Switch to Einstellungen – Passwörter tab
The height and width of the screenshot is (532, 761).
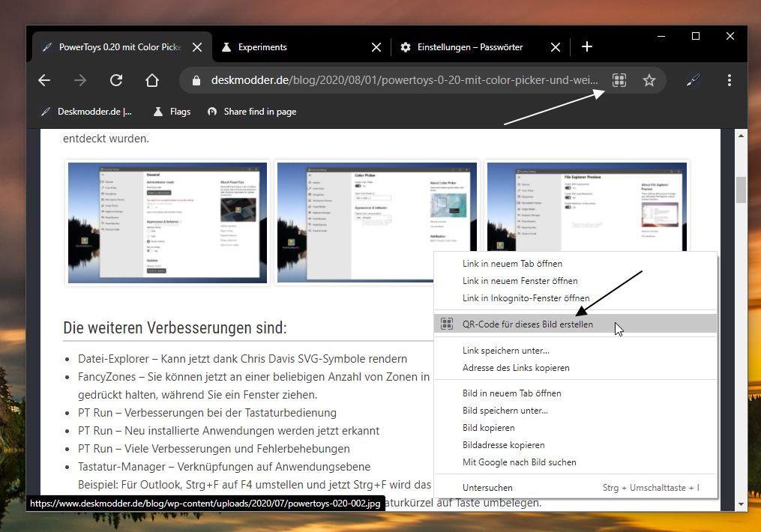click(x=481, y=47)
